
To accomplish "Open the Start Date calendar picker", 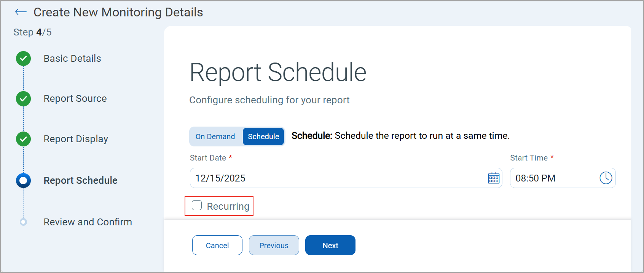I will tap(494, 178).
